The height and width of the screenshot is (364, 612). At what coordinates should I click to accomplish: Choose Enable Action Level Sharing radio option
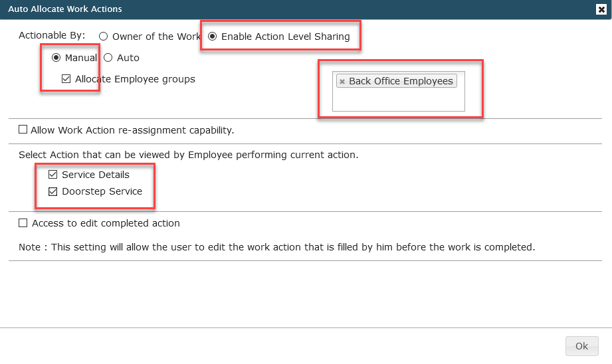pyautogui.click(x=213, y=37)
